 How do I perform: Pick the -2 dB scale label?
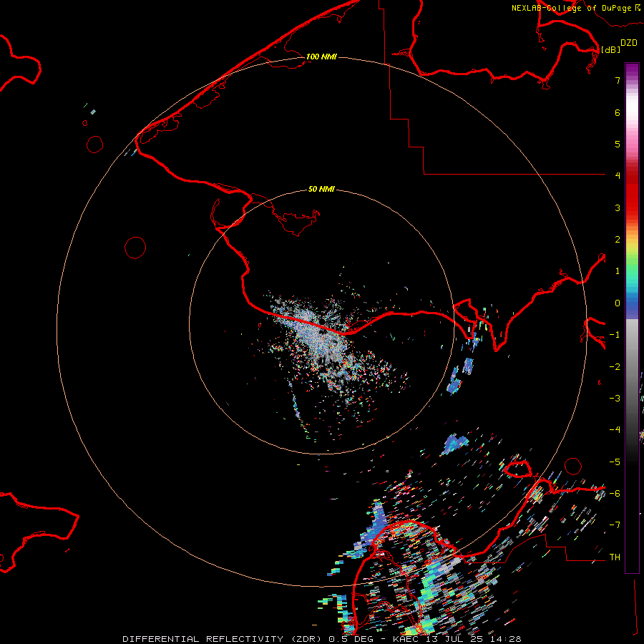pyautogui.click(x=615, y=367)
